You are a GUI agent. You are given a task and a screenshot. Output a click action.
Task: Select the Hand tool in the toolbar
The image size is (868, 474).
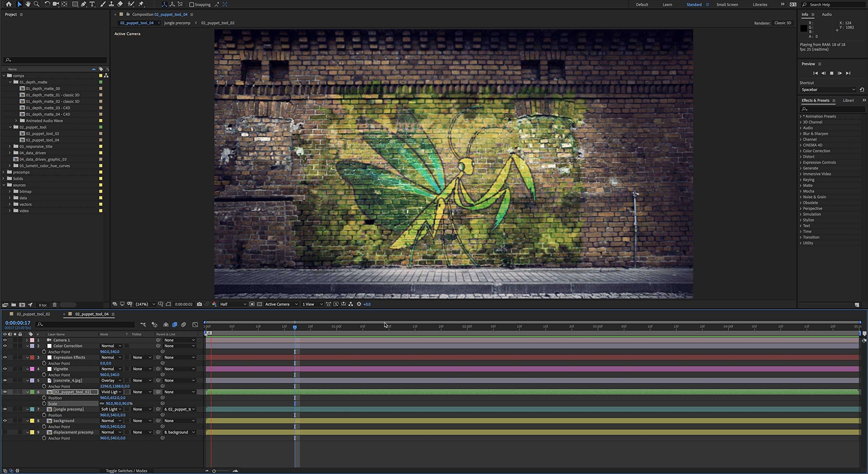tap(28, 4)
